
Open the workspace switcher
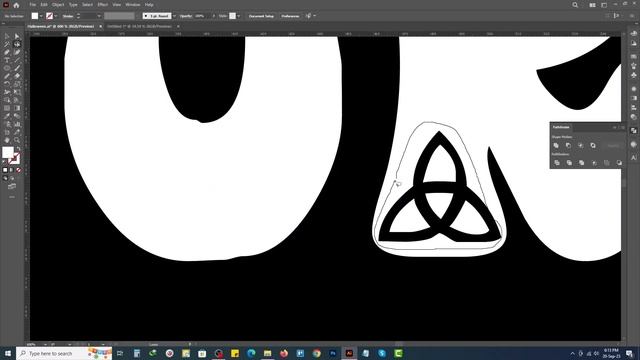point(604,5)
